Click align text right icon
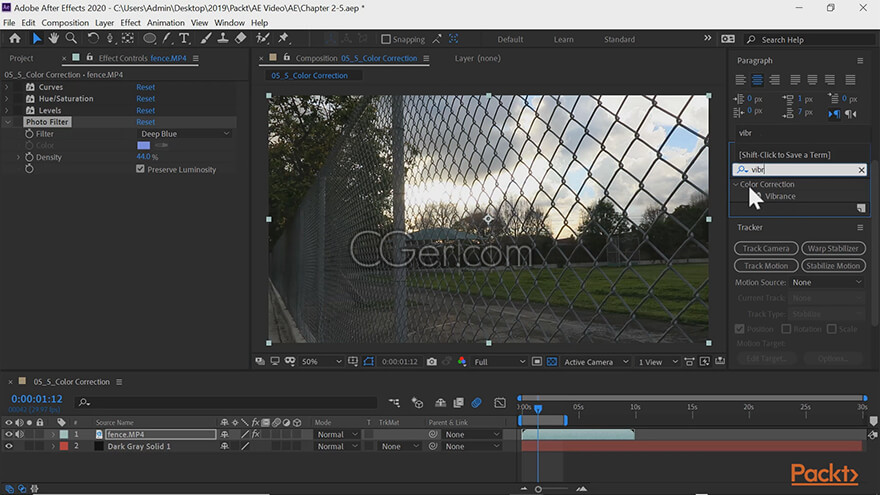Screen dimensions: 880x495 coord(774,80)
